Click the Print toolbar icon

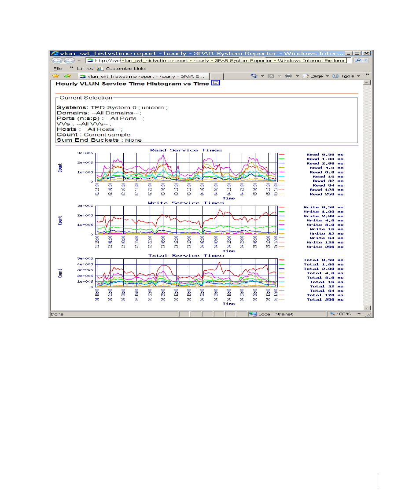[288, 76]
